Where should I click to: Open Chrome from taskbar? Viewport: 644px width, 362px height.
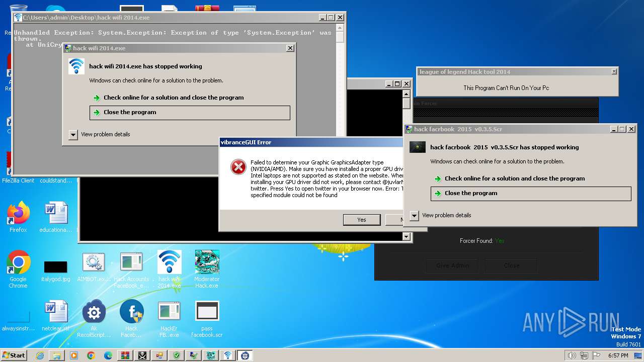click(91, 355)
